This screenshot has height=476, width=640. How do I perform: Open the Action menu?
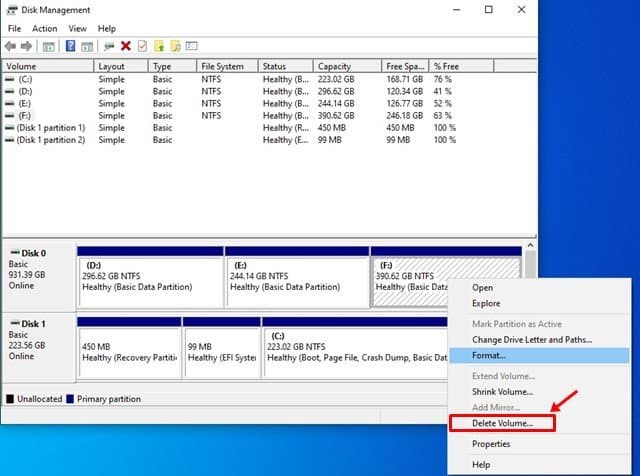point(44,29)
